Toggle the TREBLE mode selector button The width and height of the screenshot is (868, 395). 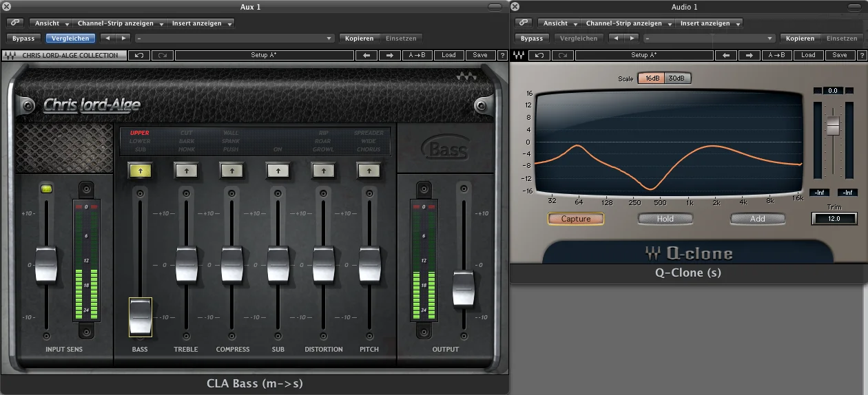click(185, 169)
